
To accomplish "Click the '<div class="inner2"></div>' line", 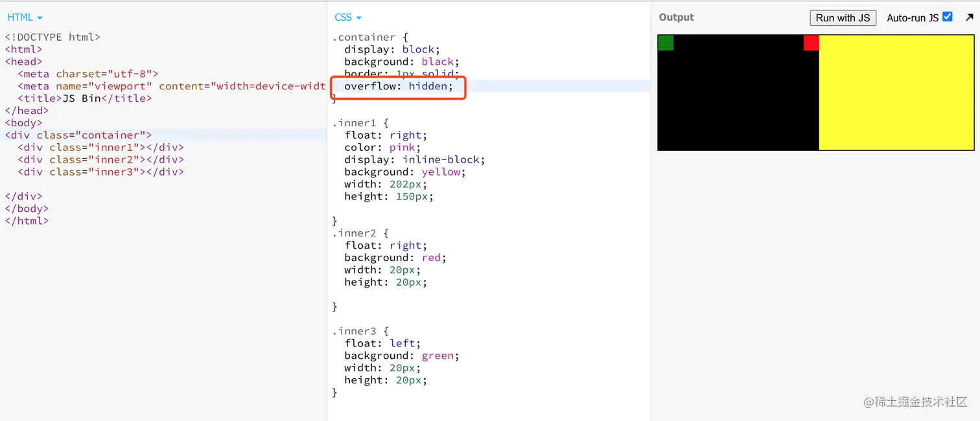I will 100,159.
